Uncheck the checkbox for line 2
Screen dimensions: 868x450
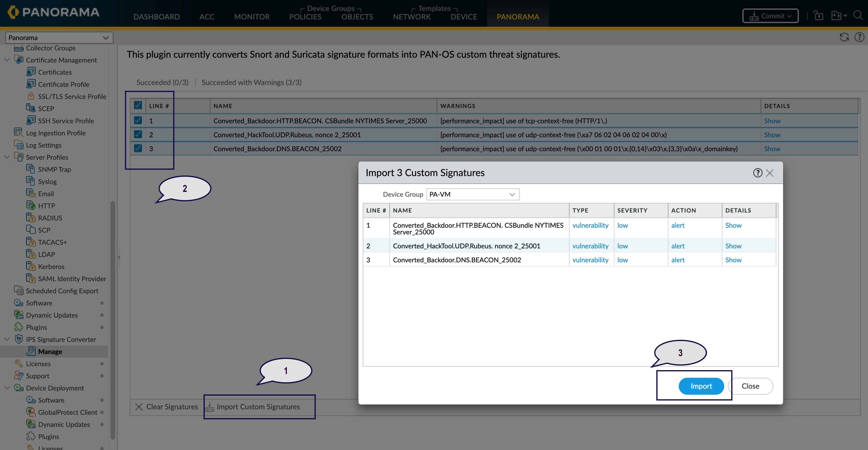[138, 134]
